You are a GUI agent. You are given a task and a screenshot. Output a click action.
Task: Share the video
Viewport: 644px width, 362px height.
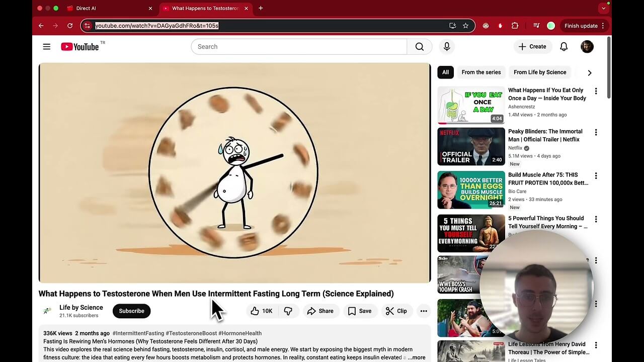[x=320, y=311]
